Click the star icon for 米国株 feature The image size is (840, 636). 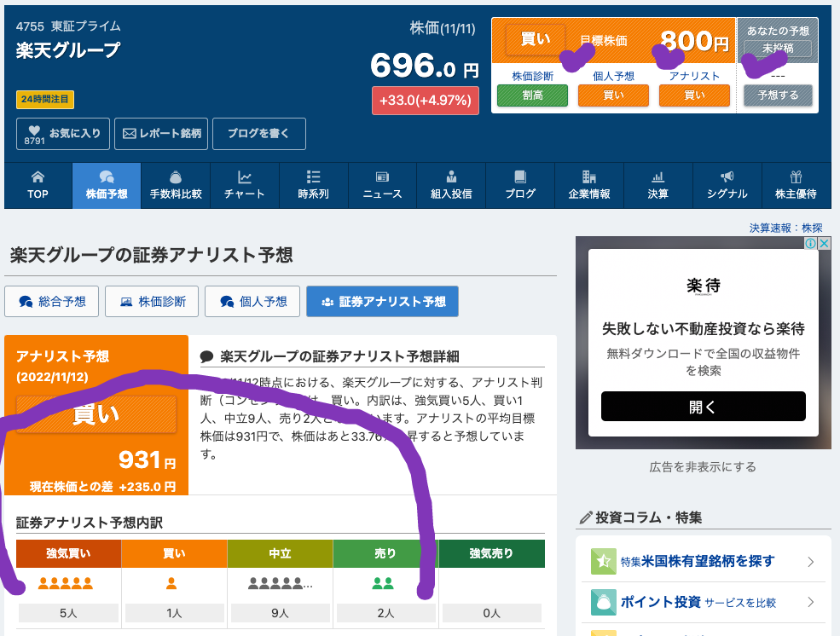(603, 561)
